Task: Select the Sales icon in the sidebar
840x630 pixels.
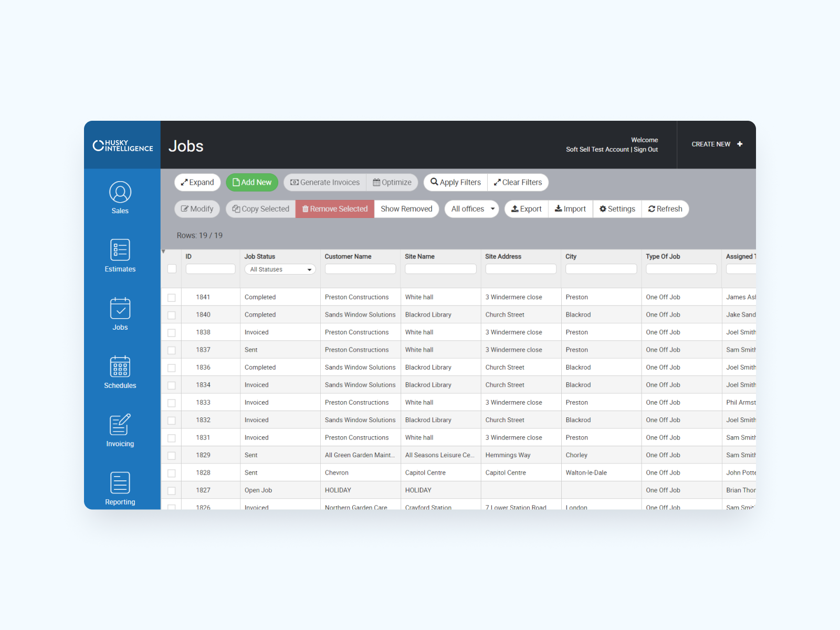Action: pyautogui.click(x=120, y=192)
